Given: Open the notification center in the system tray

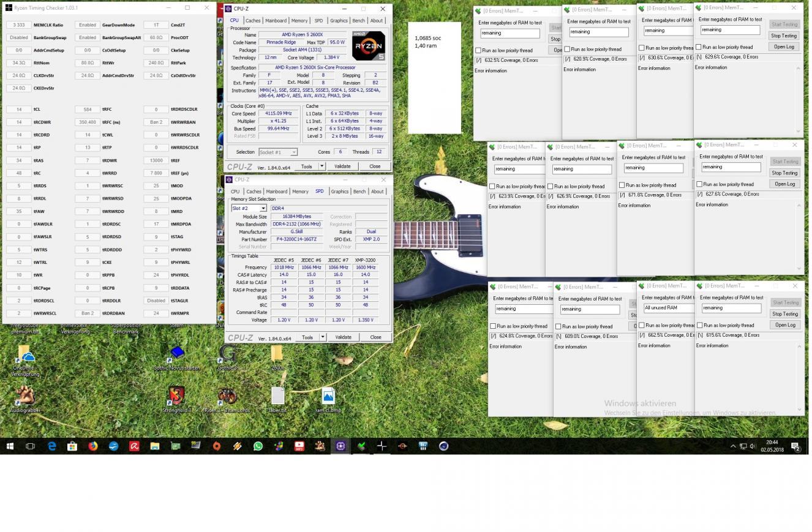Looking at the screenshot, I should pyautogui.click(x=795, y=446).
